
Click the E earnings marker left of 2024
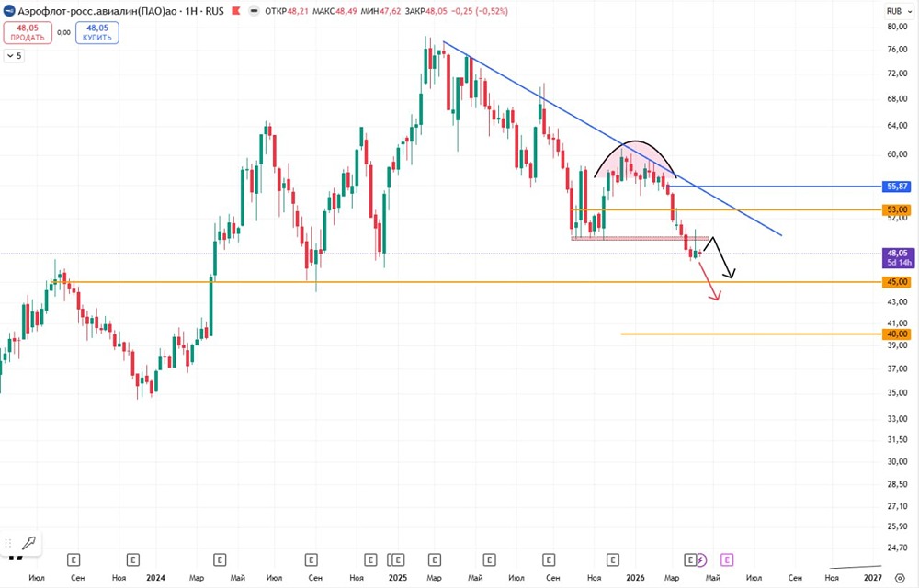133,560
